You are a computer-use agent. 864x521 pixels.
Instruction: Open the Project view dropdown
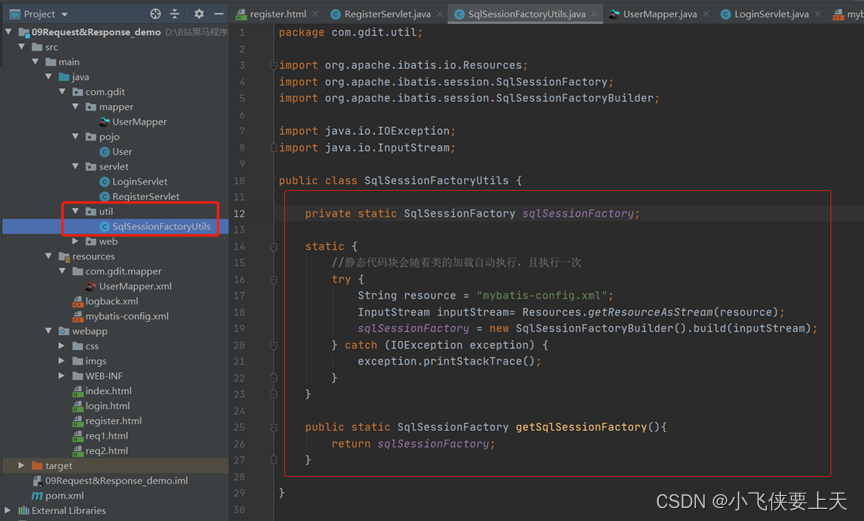[x=65, y=14]
